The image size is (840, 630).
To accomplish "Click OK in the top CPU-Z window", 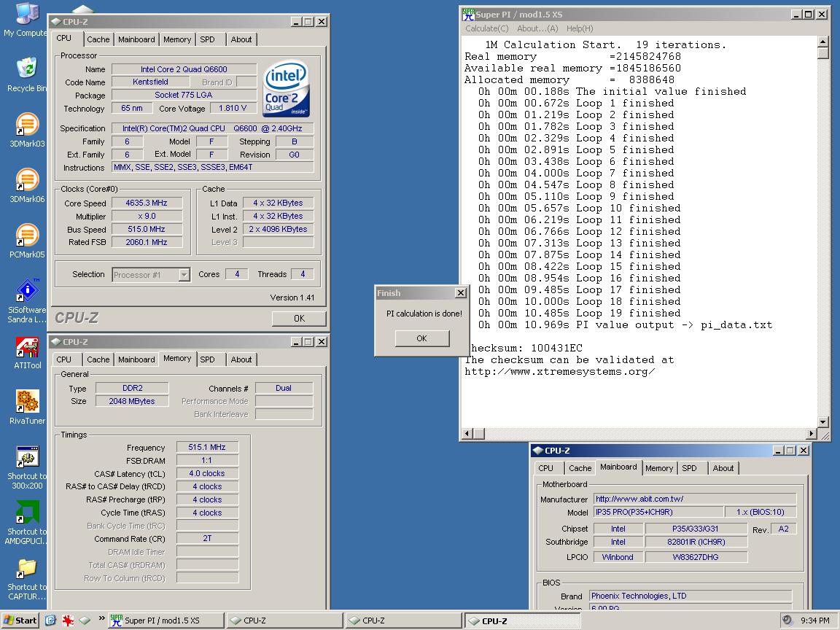I will (x=299, y=318).
